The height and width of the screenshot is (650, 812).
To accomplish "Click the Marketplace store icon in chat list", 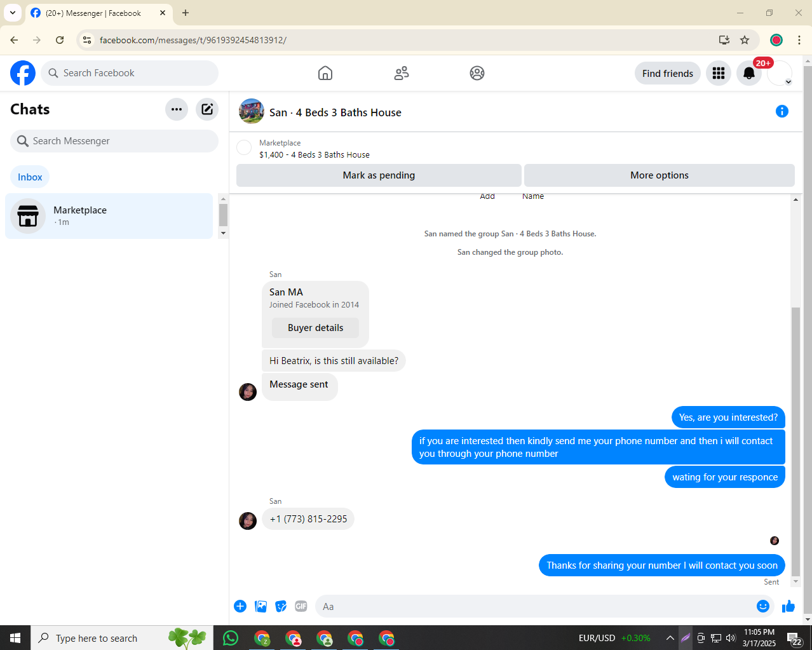I will pos(28,216).
